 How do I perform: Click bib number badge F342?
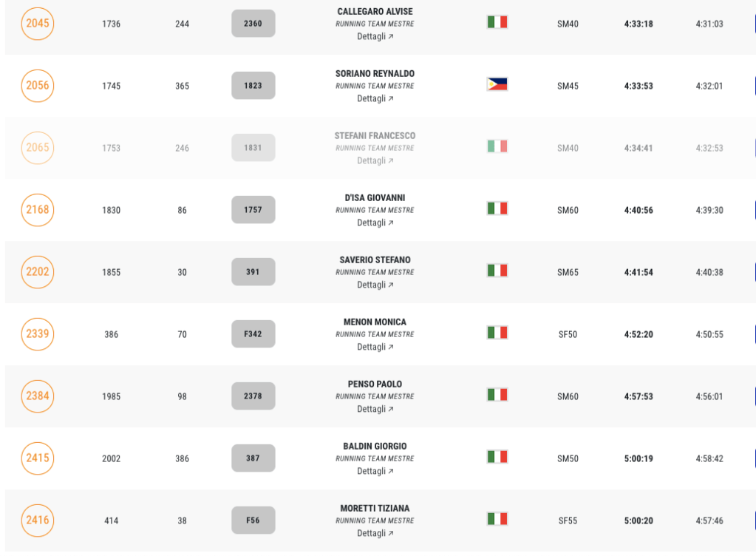(253, 334)
